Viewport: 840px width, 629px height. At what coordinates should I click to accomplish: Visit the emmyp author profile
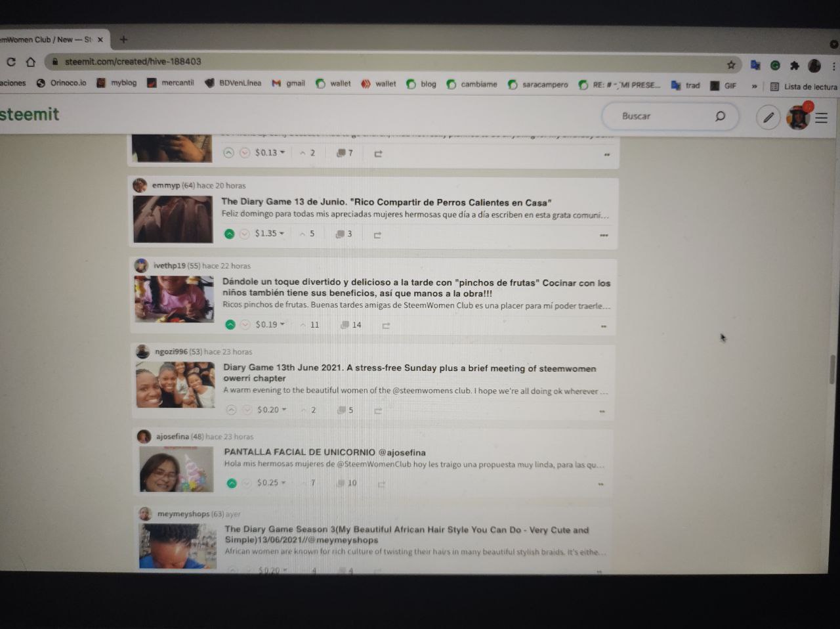pyautogui.click(x=165, y=185)
